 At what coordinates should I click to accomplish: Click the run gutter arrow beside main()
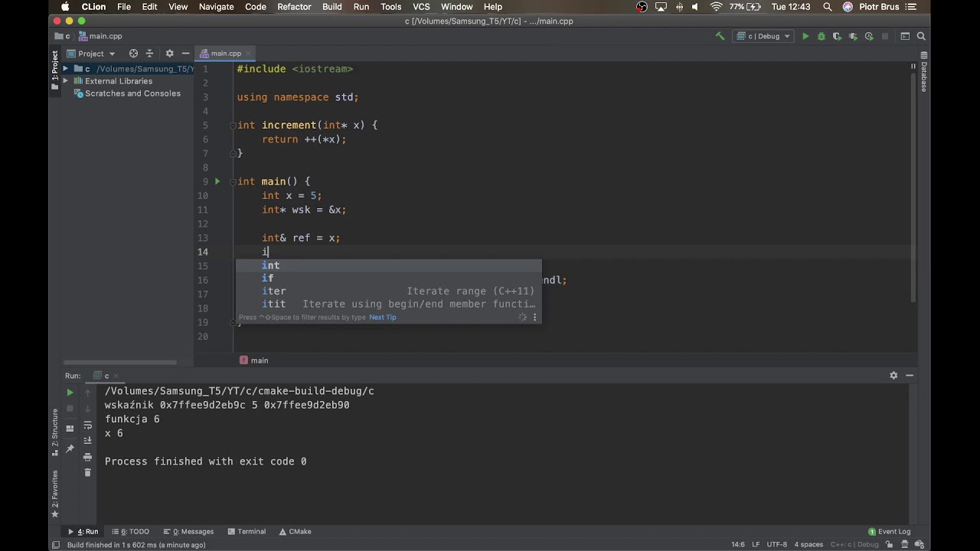[217, 181]
